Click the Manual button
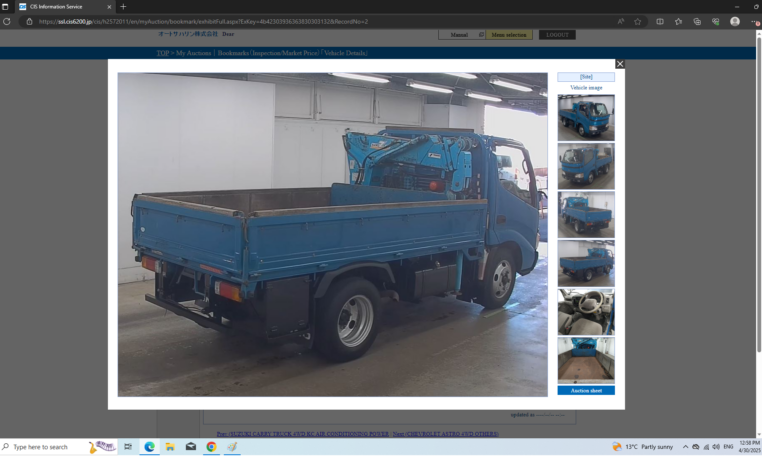Viewport: 762px width, 456px height. pyautogui.click(x=461, y=35)
